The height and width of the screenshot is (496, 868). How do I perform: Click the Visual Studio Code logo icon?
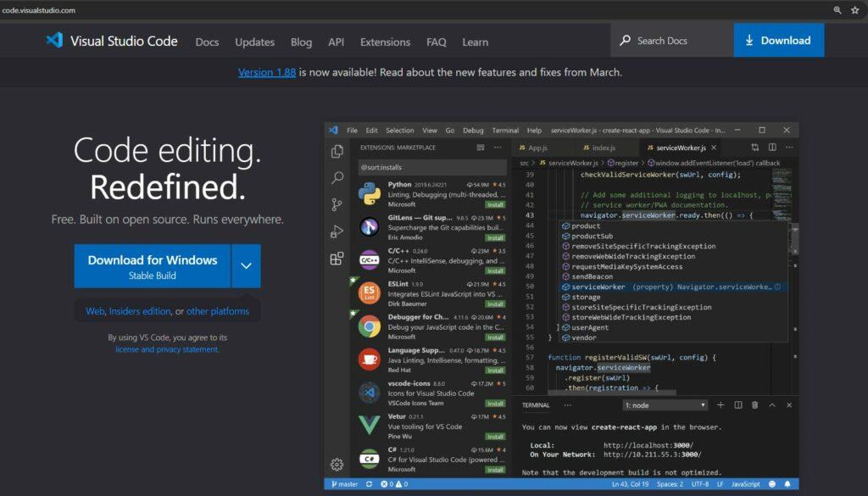(55, 41)
